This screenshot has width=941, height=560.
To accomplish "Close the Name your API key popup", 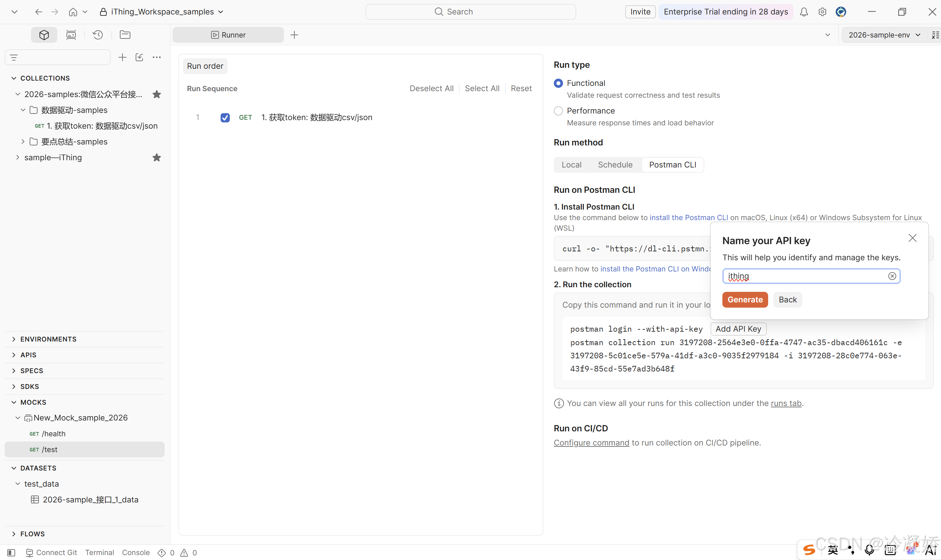I will [x=913, y=238].
